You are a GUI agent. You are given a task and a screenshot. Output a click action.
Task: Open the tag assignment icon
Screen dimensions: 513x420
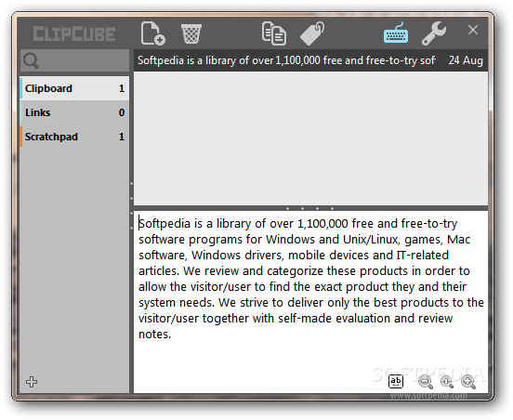312,33
